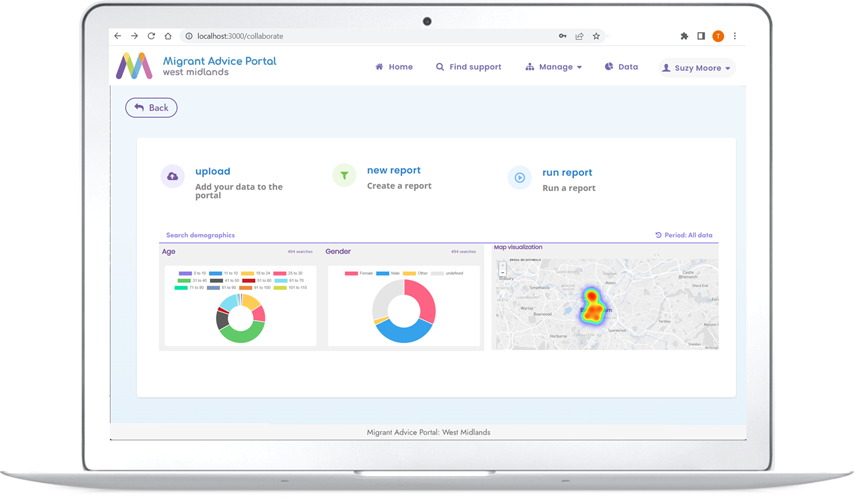This screenshot has height=500, width=862.
Task: Click the heatmap hotspot on the map
Action: pos(593,307)
